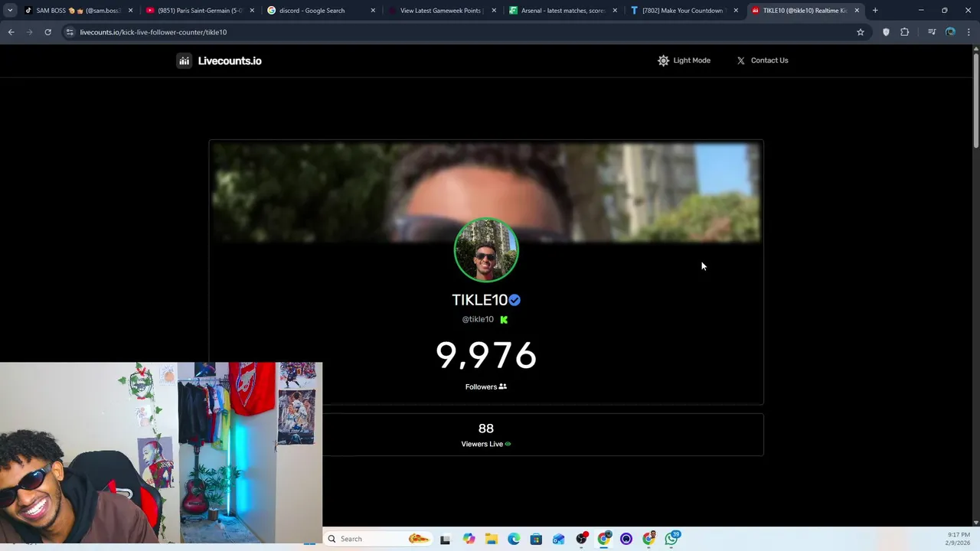This screenshot has height=551, width=980.
Task: Close the discord Google Search tab
Action: (x=373, y=11)
